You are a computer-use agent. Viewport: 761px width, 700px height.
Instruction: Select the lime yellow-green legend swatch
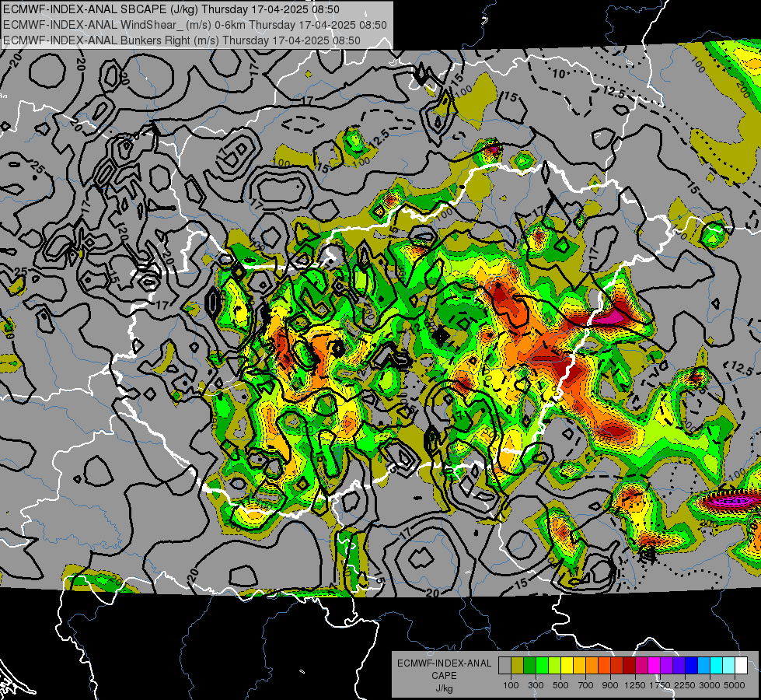tap(555, 665)
